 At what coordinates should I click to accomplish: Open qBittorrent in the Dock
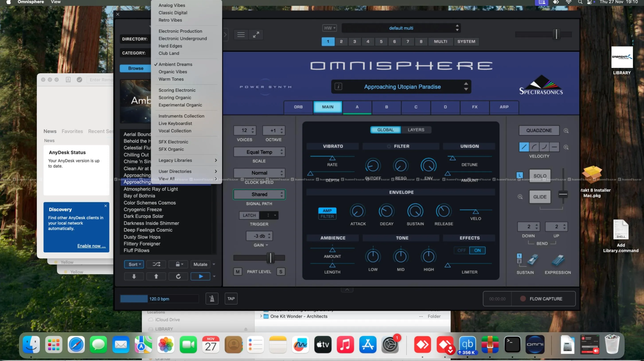(468, 345)
